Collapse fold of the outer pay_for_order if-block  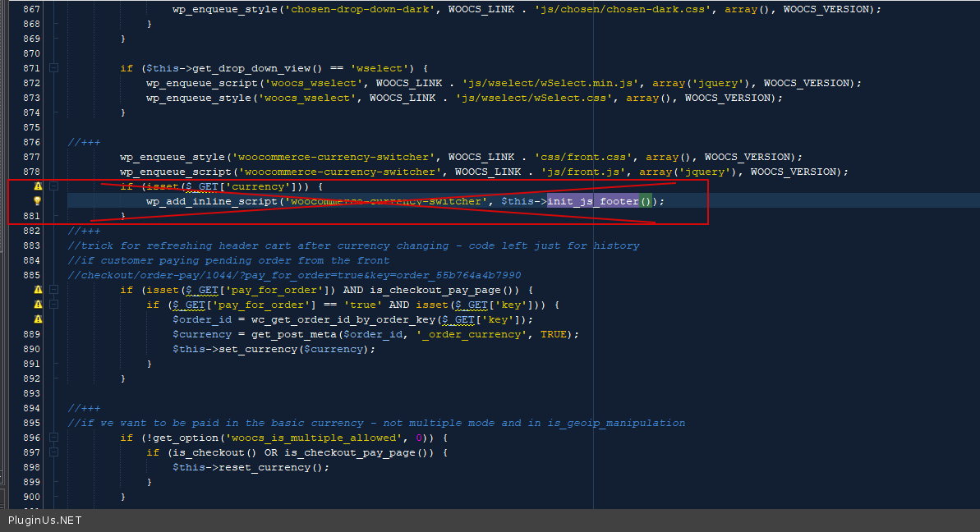click(x=54, y=290)
